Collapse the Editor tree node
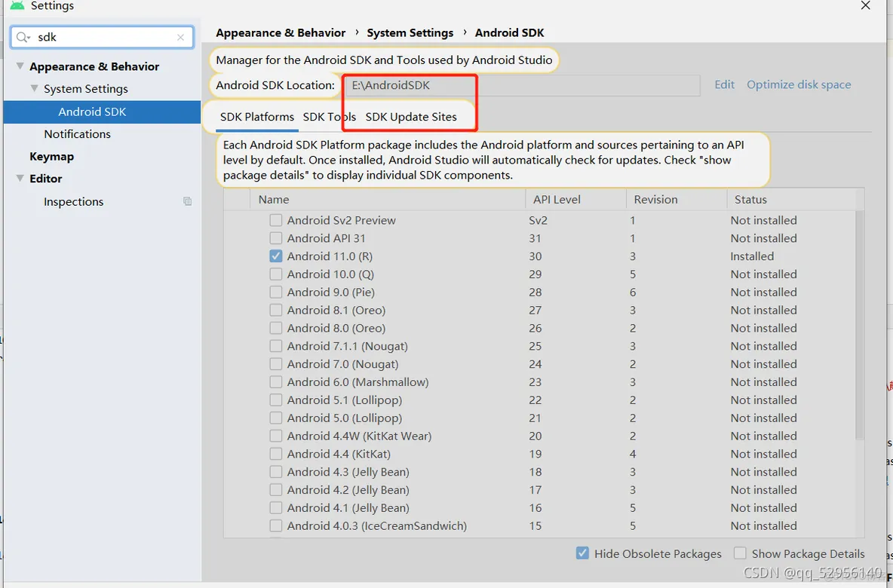The width and height of the screenshot is (893, 588). point(20,178)
